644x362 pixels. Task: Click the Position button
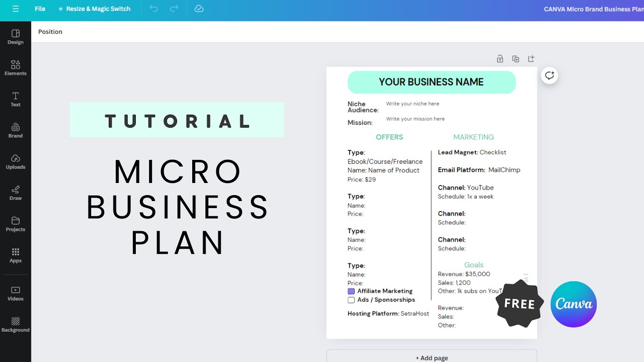[50, 32]
